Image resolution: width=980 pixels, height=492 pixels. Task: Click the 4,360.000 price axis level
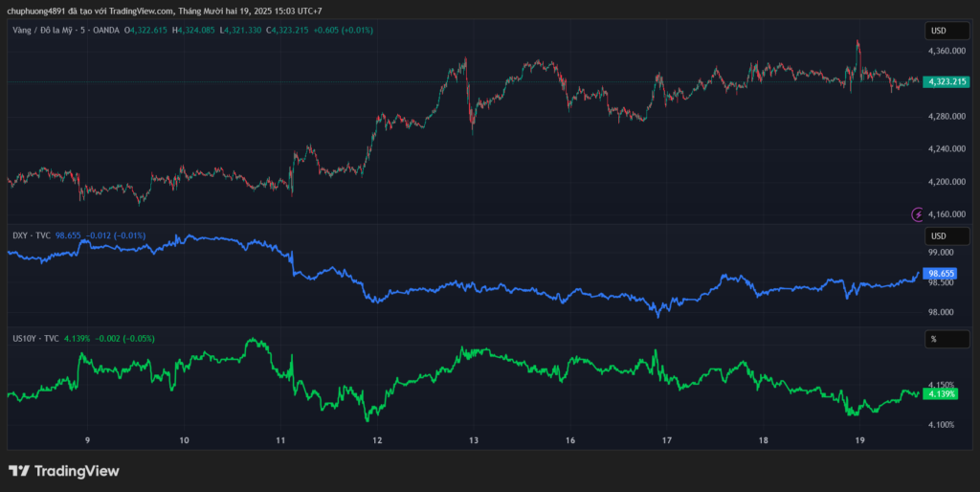pos(947,51)
